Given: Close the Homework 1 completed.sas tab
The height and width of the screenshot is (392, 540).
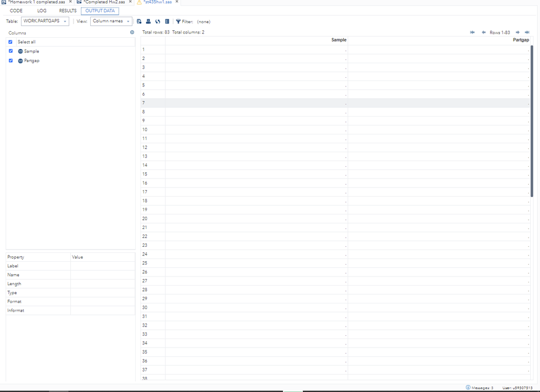Looking at the screenshot, I should click(70, 2).
